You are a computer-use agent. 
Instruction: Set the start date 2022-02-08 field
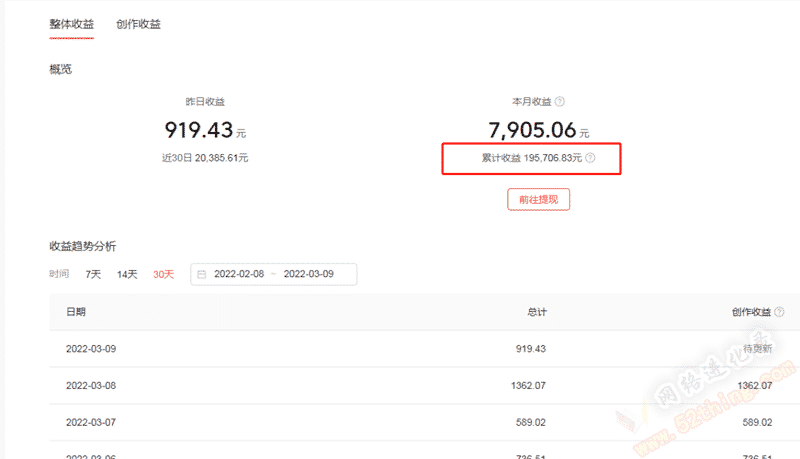click(x=239, y=274)
